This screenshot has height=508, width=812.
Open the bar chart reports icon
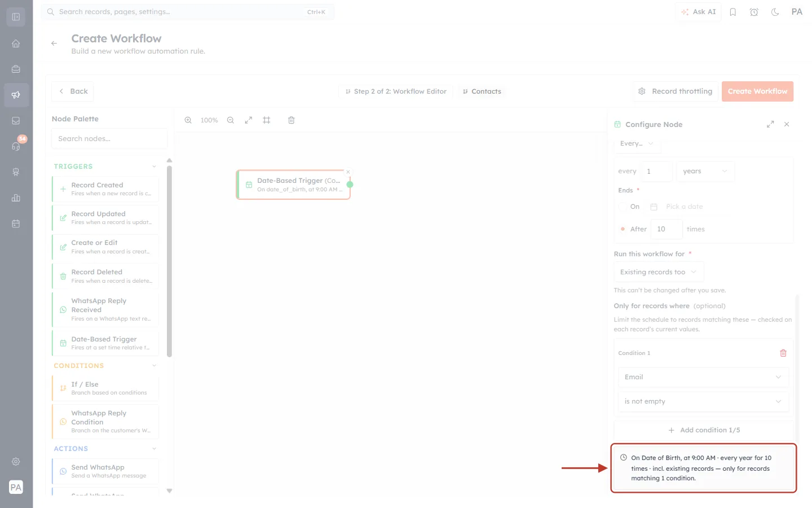[x=16, y=198]
